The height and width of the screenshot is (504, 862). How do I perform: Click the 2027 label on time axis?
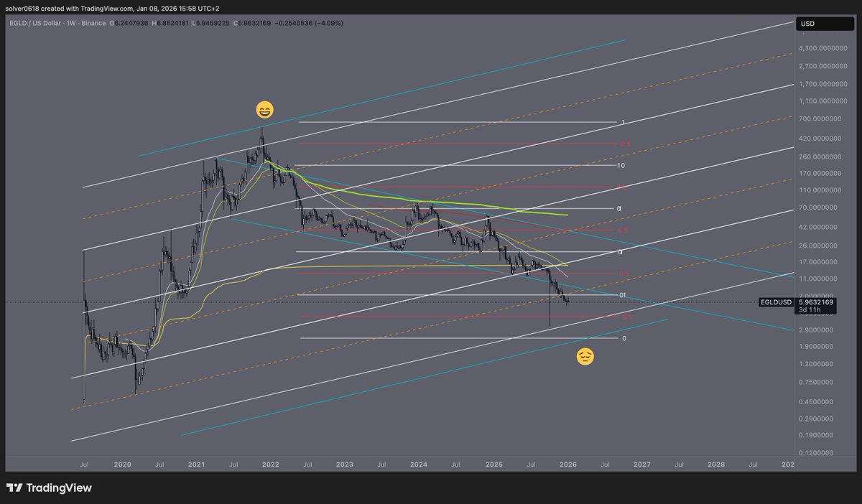[642, 465]
